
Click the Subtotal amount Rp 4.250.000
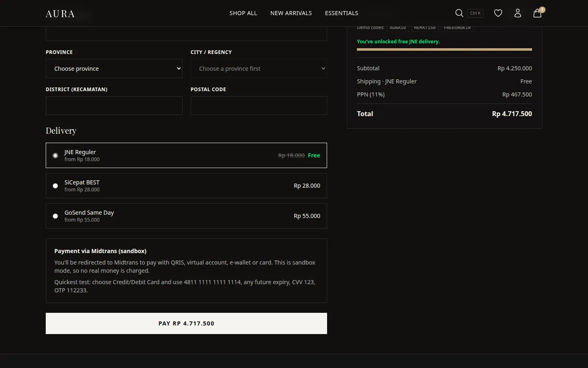514,68
